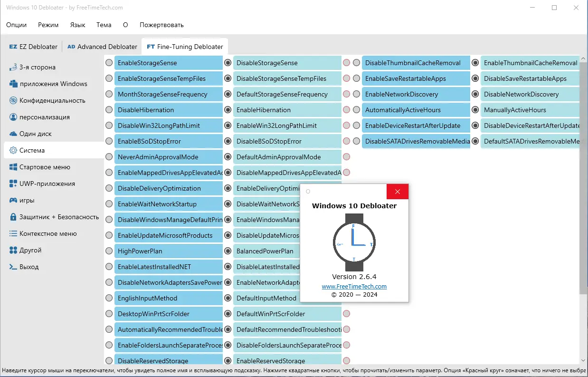Select the Другой category icon
Viewport: 588px width, 377px height.
pyautogui.click(x=13, y=250)
